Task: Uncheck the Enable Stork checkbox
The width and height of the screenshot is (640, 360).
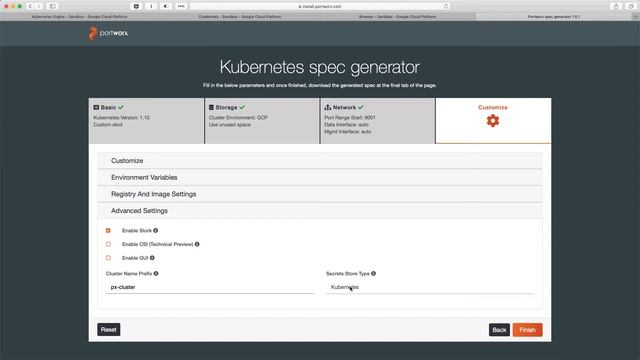Action: click(108, 231)
